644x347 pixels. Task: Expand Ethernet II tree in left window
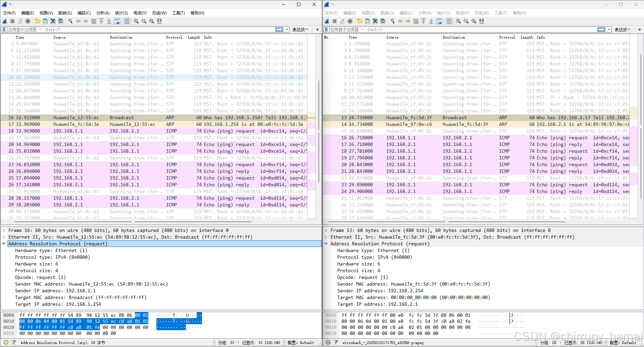coord(4,237)
